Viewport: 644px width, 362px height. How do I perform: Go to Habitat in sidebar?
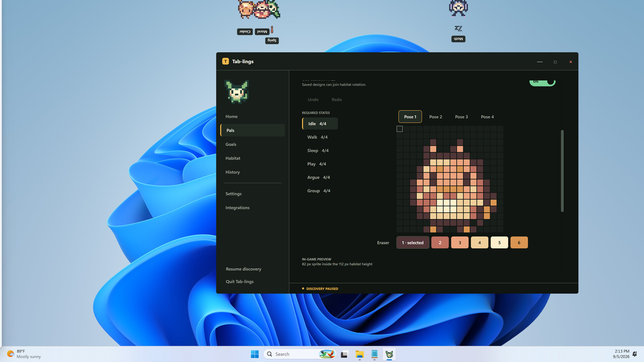(x=233, y=158)
